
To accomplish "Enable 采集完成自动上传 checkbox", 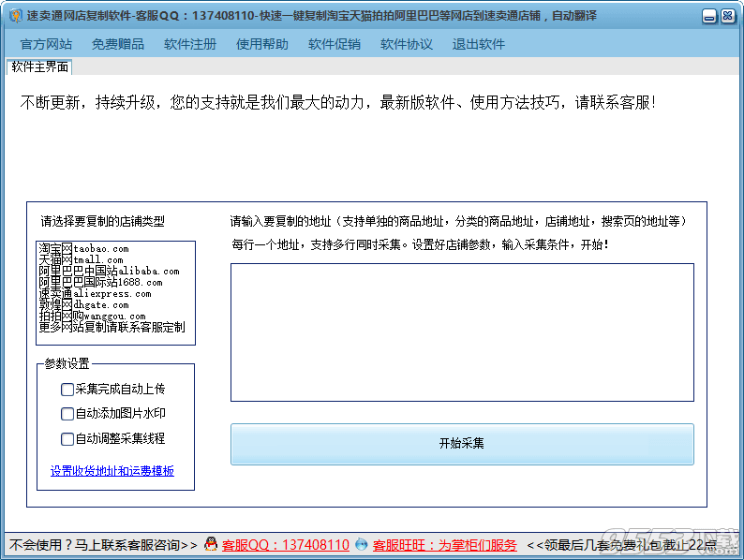I will (67, 390).
